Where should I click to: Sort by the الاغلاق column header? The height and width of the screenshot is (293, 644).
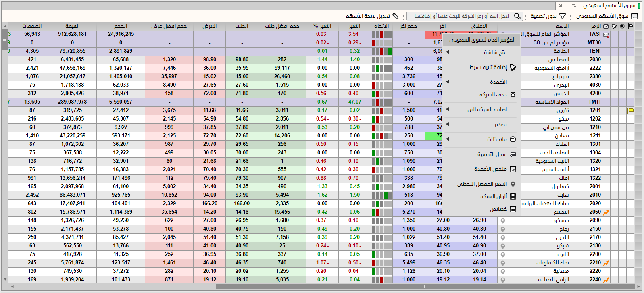point(479,26)
